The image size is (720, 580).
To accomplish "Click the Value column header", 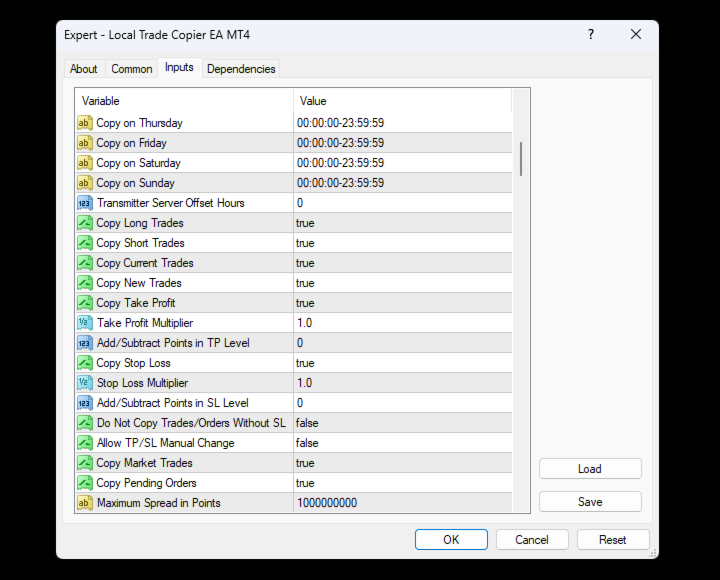I will pos(402,101).
